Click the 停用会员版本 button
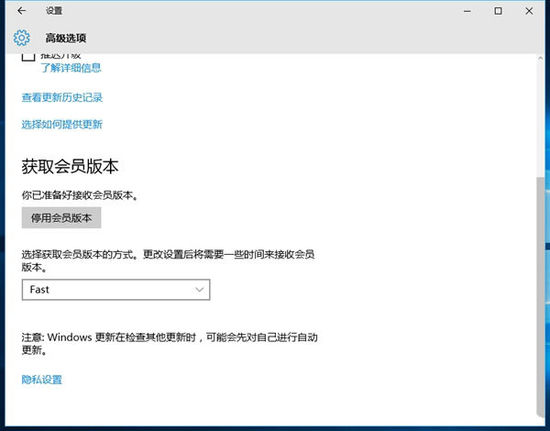The height and width of the screenshot is (431, 550). click(61, 218)
